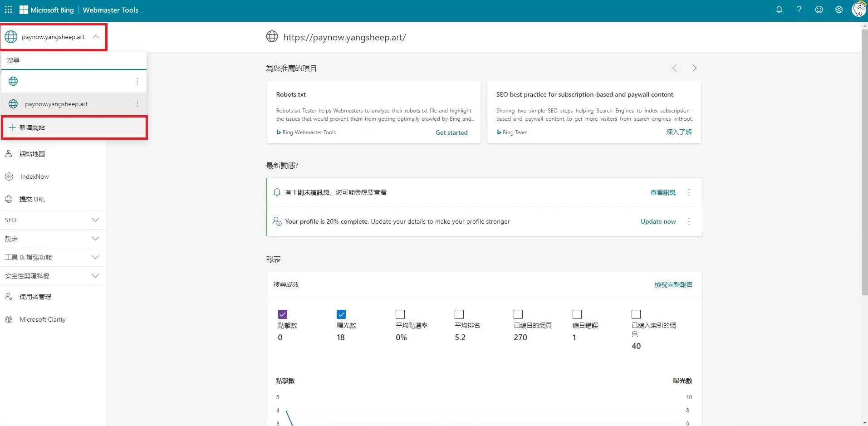Open more options for the unnamed site row

(x=137, y=81)
